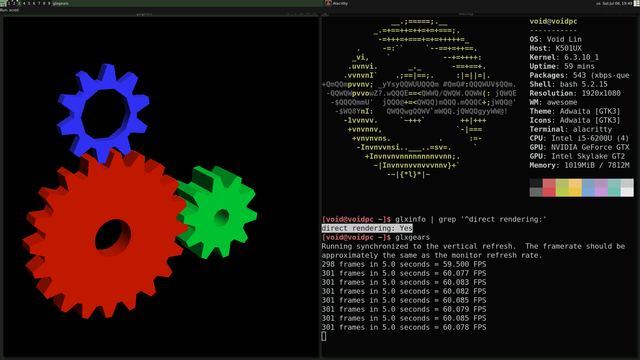The width and height of the screenshot is (640, 360).
Task: Click the 'Host: K501UX' line
Action: pos(556,48)
